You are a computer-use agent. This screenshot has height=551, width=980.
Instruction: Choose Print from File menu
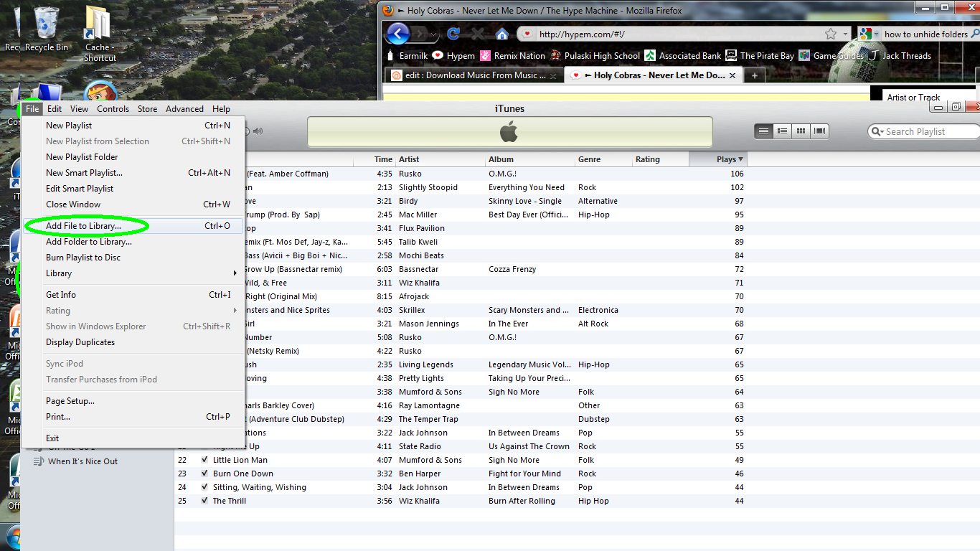[133, 417]
